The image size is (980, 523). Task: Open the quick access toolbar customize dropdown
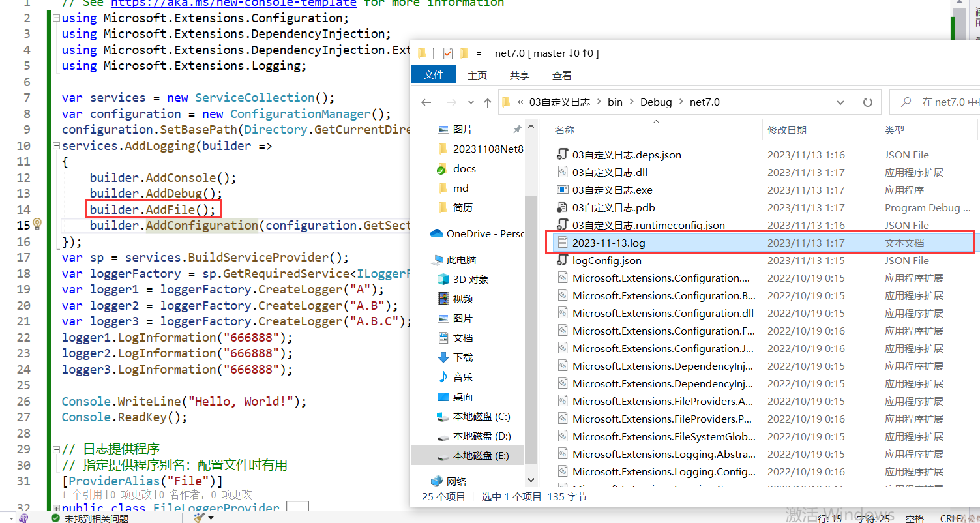[479, 53]
